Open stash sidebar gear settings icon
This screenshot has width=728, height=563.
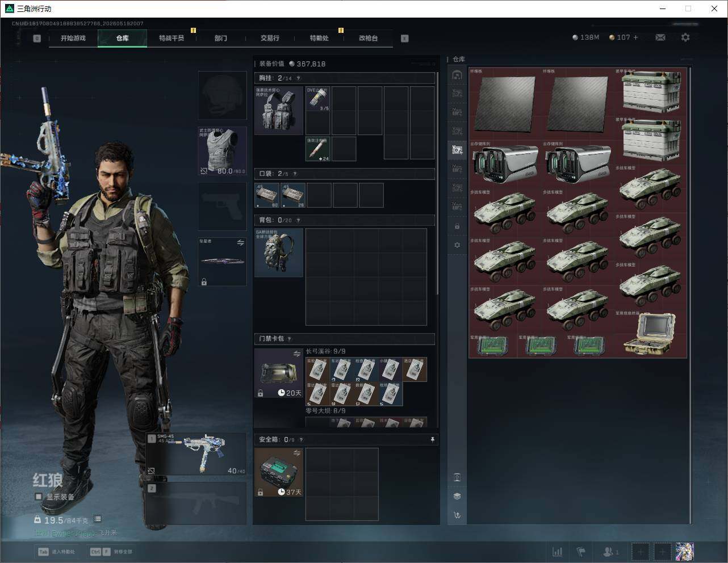(457, 245)
